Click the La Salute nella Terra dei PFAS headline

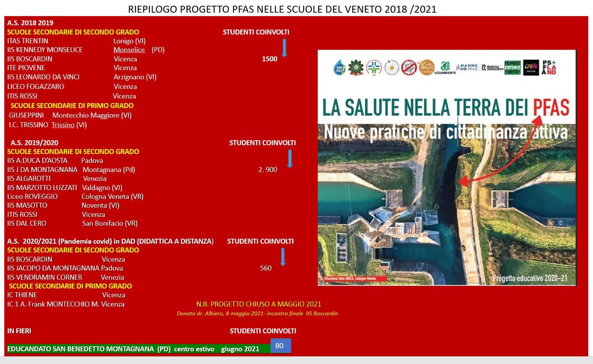(445, 107)
